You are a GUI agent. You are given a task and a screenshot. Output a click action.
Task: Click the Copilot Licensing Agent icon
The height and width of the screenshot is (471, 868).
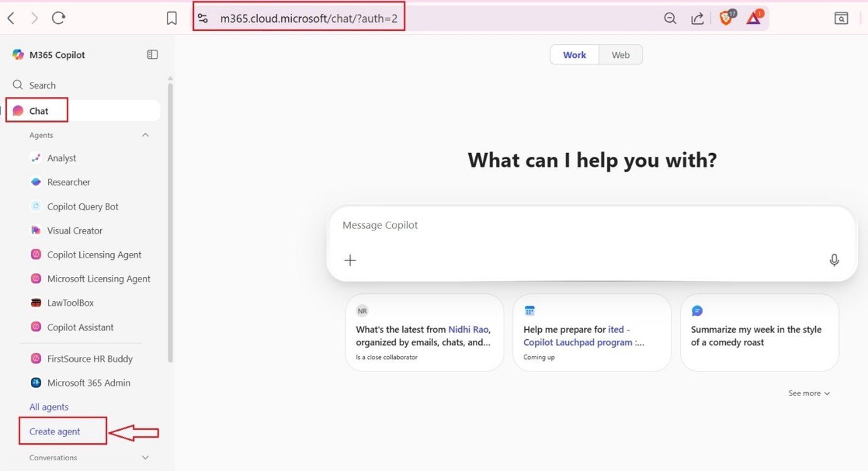36,254
